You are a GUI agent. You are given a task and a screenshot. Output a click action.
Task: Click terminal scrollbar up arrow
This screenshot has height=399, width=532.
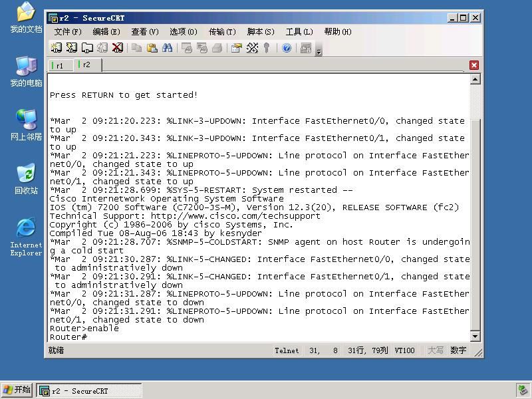475,79
